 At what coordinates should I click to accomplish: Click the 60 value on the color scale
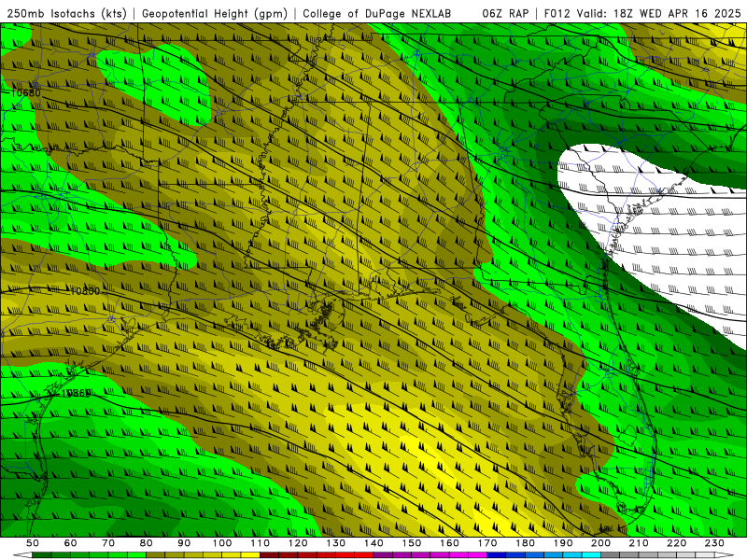point(71,543)
